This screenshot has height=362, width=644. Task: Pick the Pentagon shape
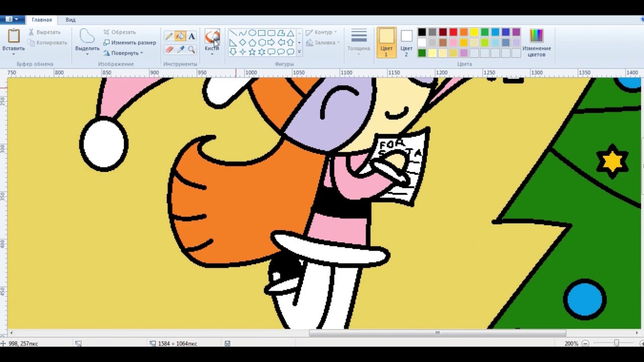252,43
